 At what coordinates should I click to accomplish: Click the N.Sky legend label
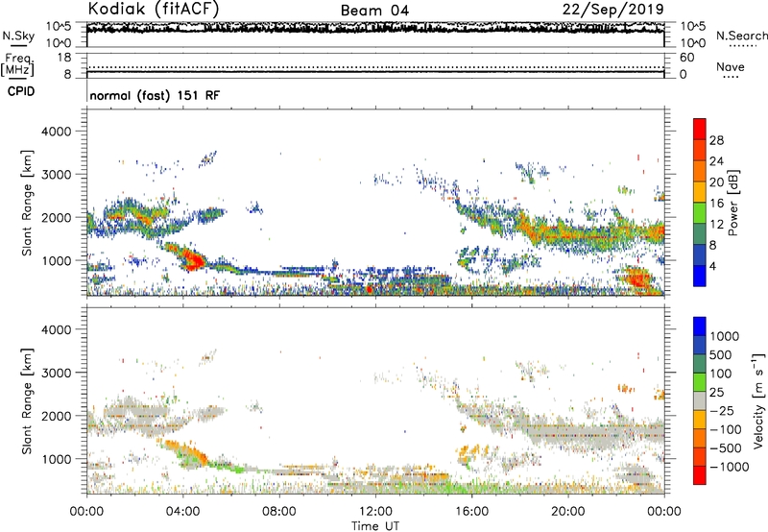pos(18,36)
